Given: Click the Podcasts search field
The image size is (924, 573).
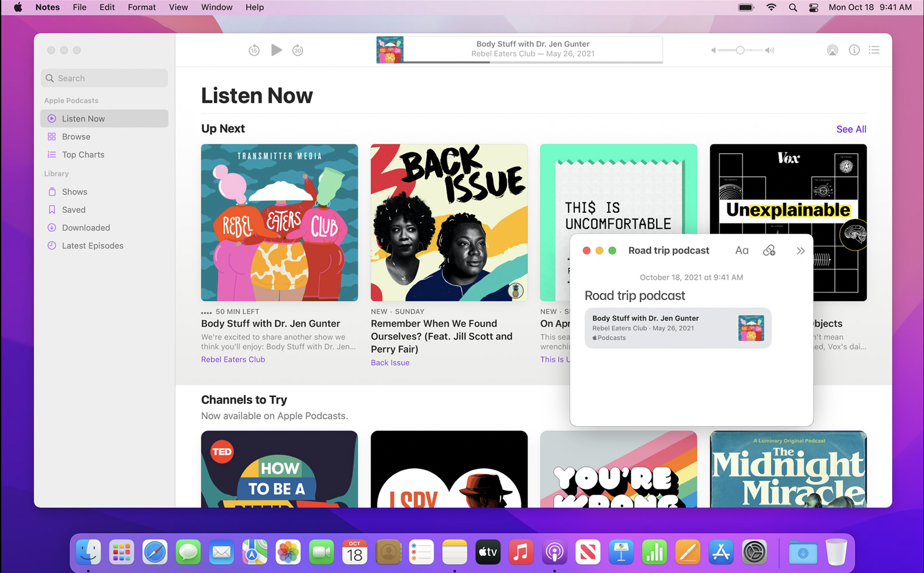Looking at the screenshot, I should point(104,78).
